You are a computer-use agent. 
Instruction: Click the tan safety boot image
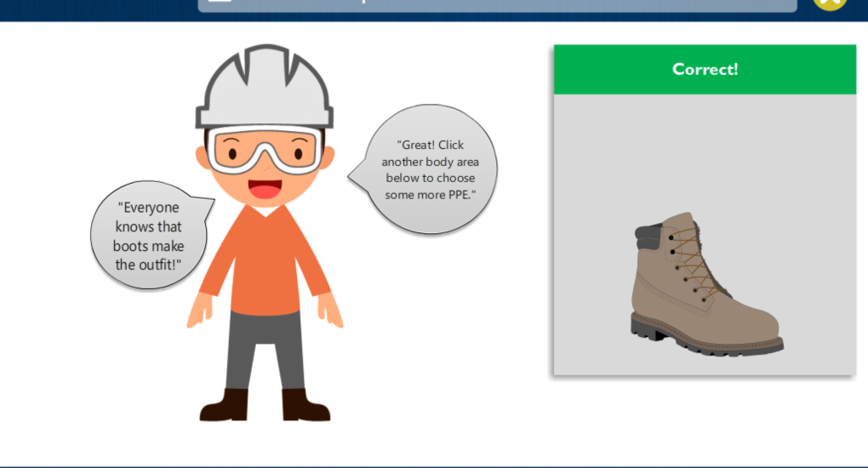click(x=705, y=283)
